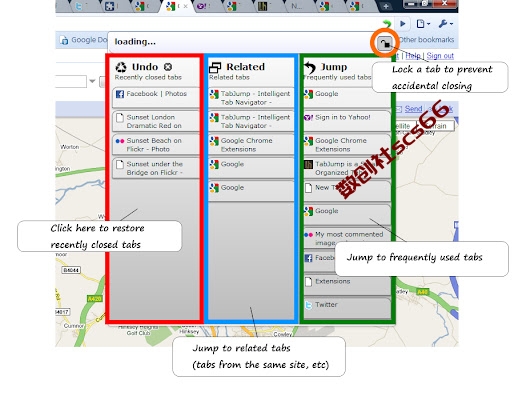Jump to the Twitter entry in Jump list

pos(347,308)
